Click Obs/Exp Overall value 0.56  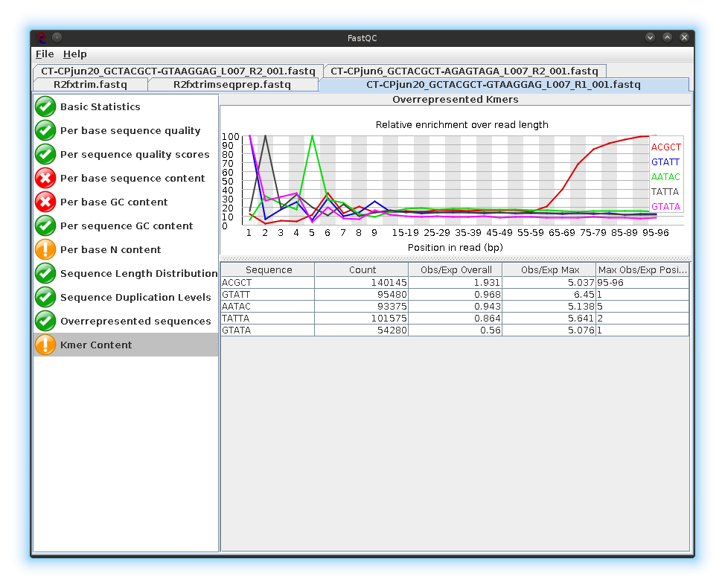[456, 330]
